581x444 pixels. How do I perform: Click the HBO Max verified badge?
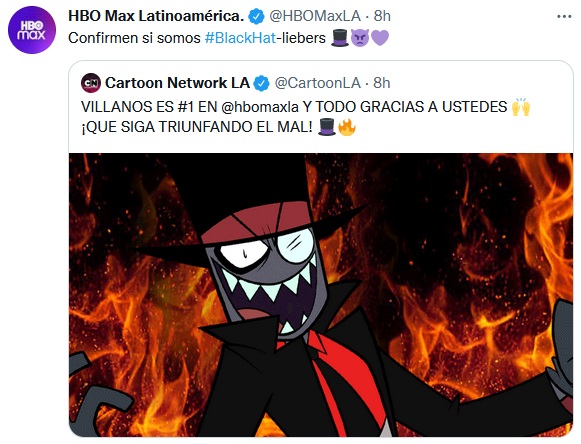pos(256,16)
